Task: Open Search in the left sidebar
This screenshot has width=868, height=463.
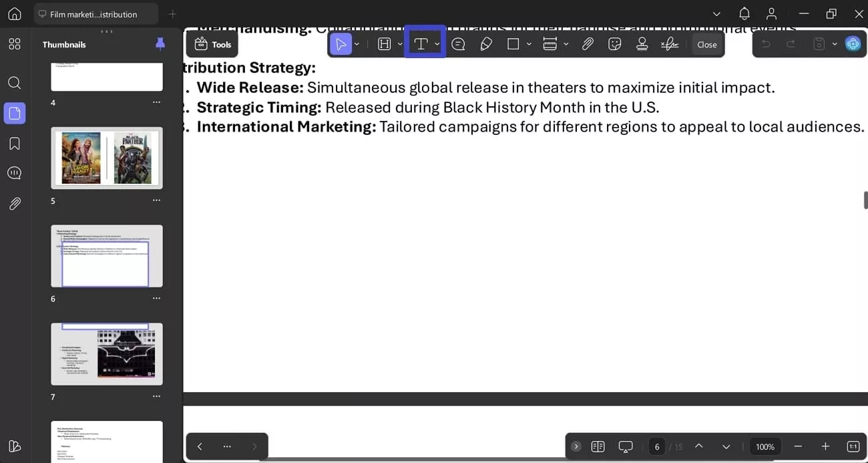Action: pyautogui.click(x=14, y=82)
